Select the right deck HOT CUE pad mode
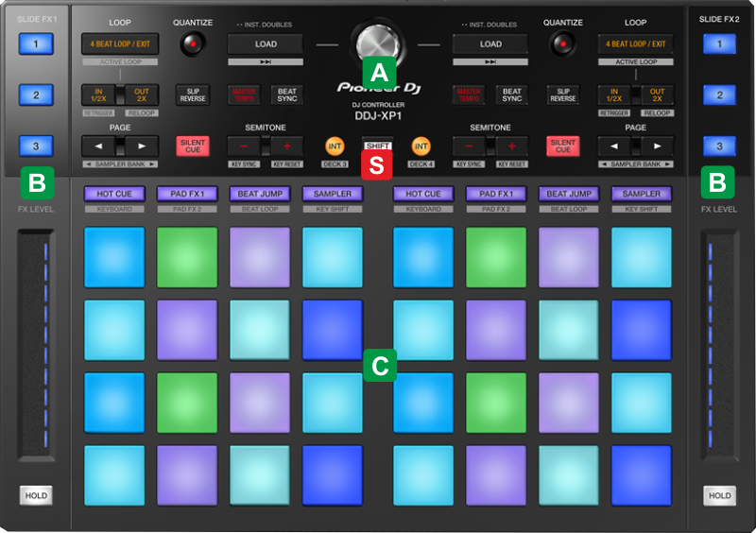This screenshot has width=756, height=533. (x=423, y=194)
